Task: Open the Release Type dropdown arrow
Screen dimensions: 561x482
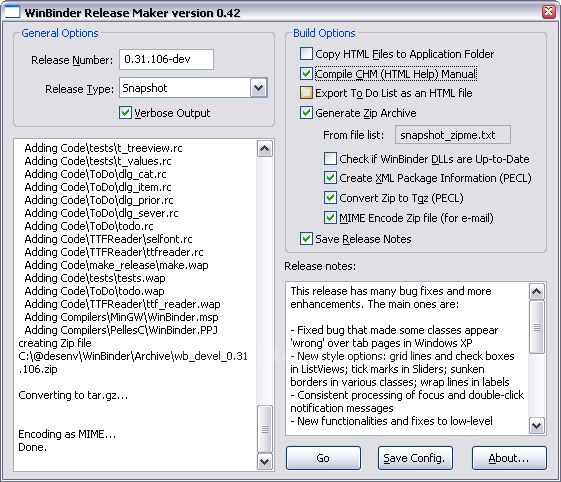Action: click(x=259, y=88)
